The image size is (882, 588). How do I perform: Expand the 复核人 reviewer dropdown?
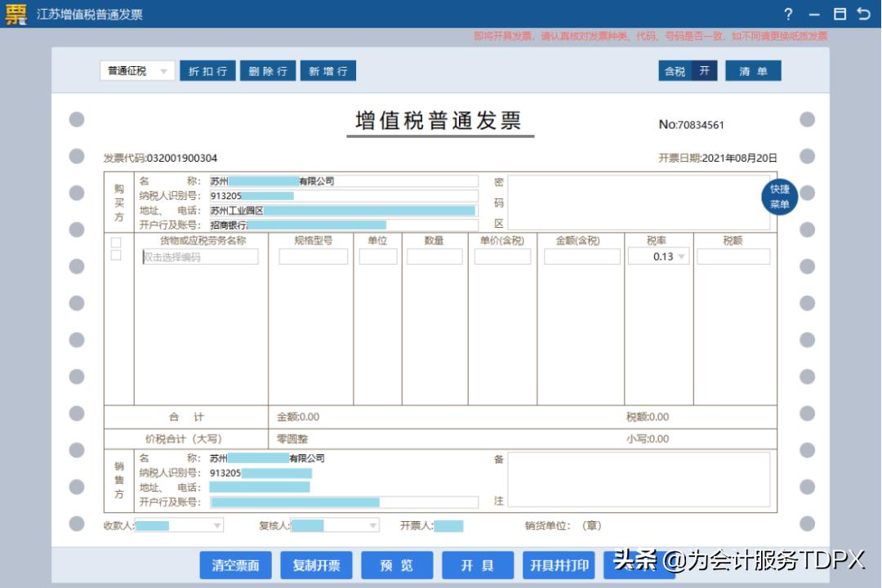point(374,525)
